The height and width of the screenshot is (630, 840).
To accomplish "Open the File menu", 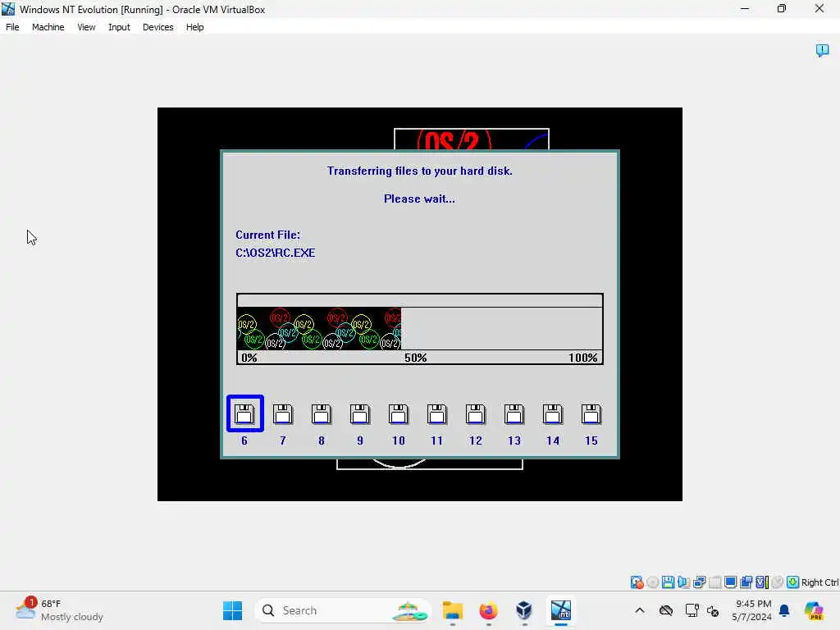I will (x=12, y=27).
